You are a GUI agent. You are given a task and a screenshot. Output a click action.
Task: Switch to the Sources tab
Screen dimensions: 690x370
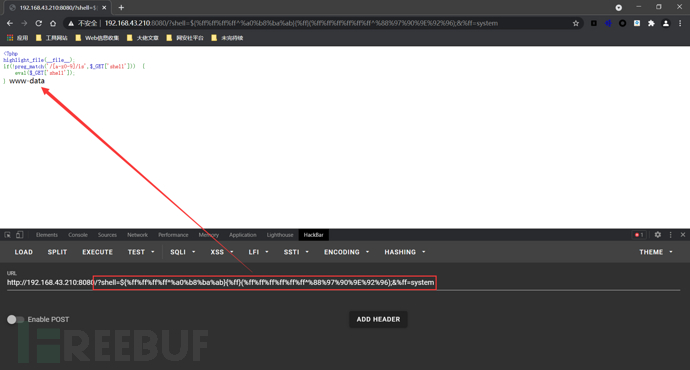tap(107, 235)
